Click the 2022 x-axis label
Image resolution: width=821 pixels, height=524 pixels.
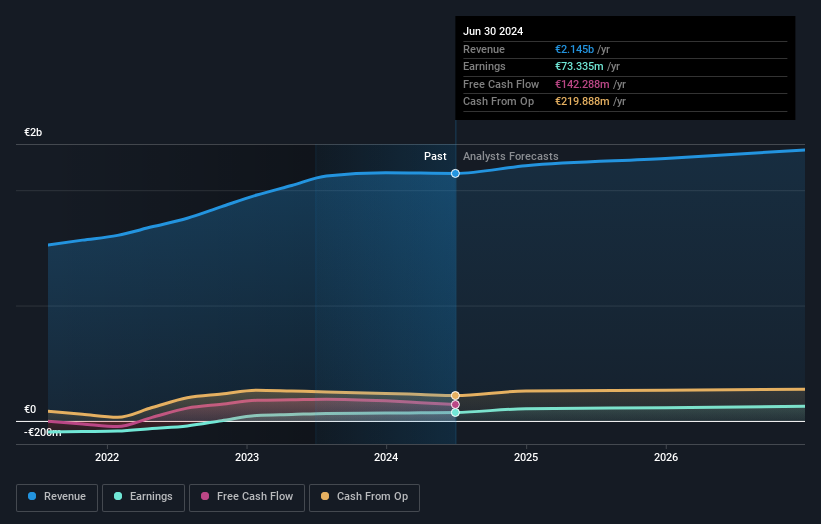(107, 457)
